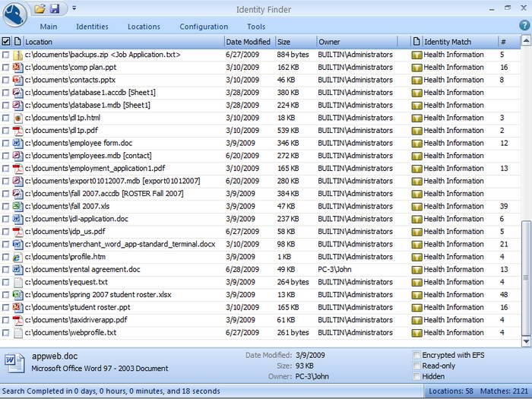Tick the checkbox for webprofile.txt
The height and width of the screenshot is (399, 532).
5,333
